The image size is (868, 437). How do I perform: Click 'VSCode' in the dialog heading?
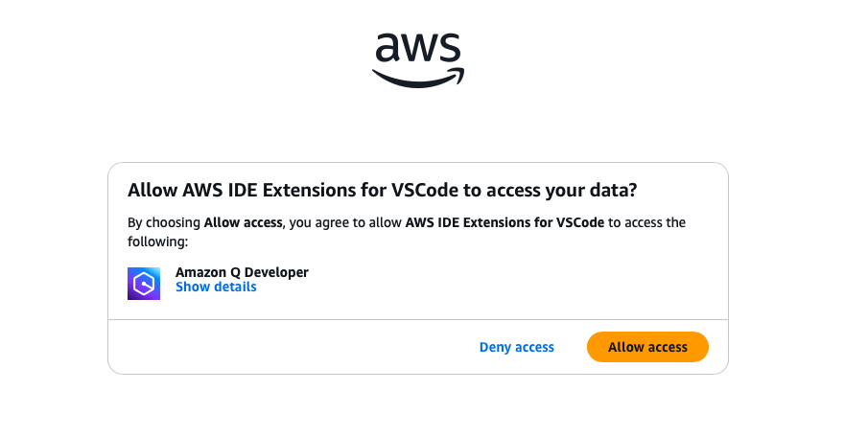click(425, 191)
